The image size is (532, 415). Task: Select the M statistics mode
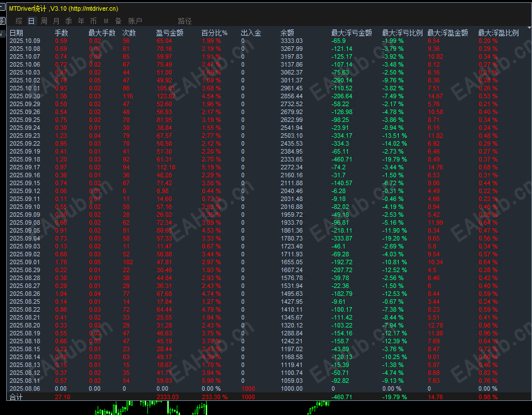tap(106, 20)
